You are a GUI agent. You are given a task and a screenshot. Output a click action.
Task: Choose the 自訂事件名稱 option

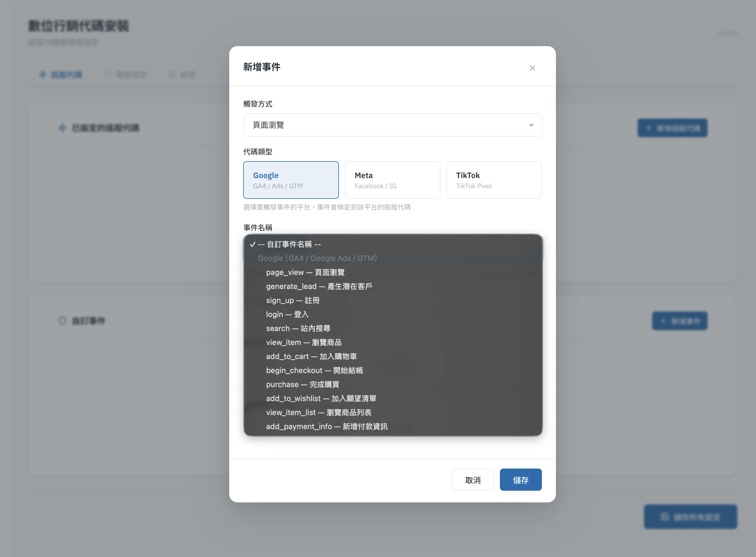[289, 244]
